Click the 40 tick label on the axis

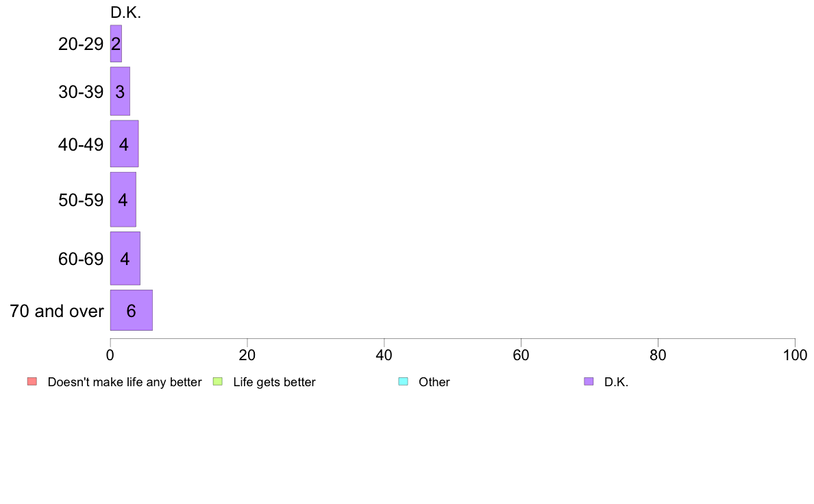click(x=384, y=355)
